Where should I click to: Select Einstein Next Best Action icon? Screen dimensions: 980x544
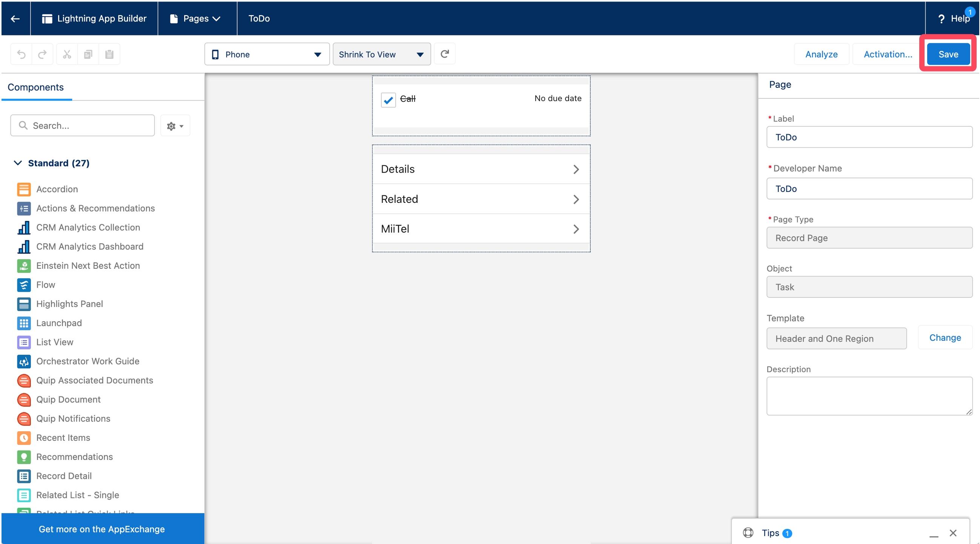click(24, 266)
